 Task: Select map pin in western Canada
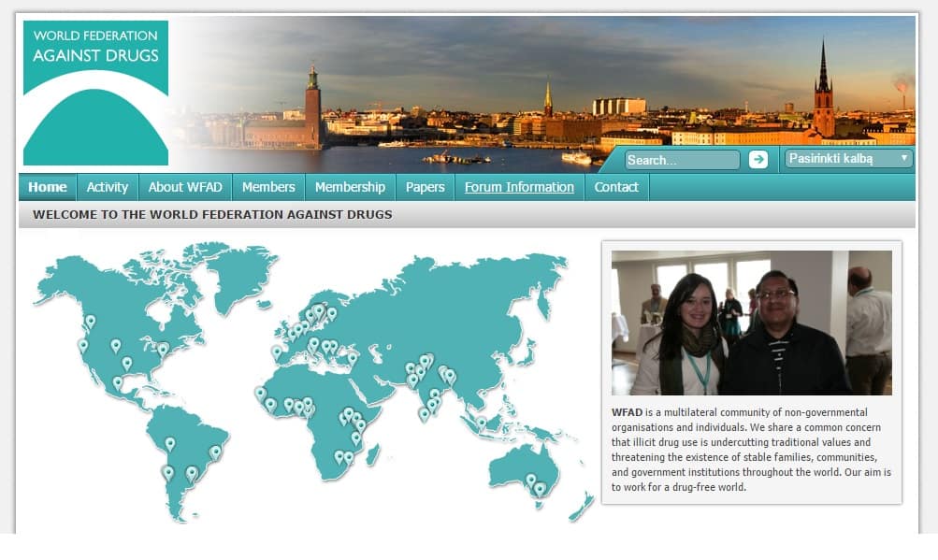[x=91, y=322]
